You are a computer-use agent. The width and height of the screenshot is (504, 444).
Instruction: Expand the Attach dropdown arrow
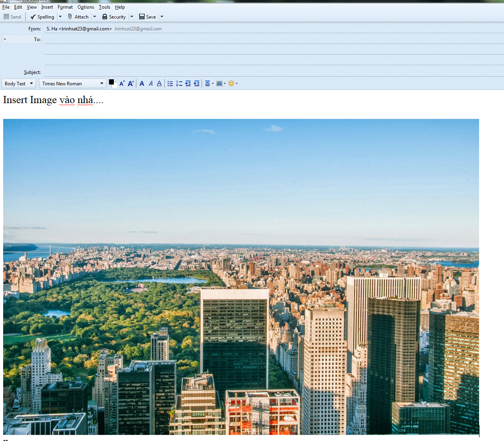[x=95, y=17]
